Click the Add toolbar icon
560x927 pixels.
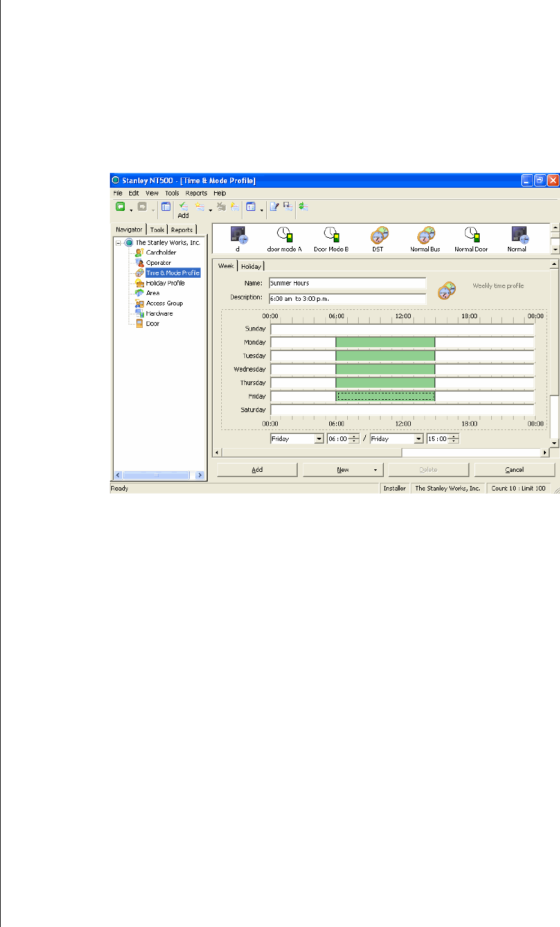[x=183, y=210]
